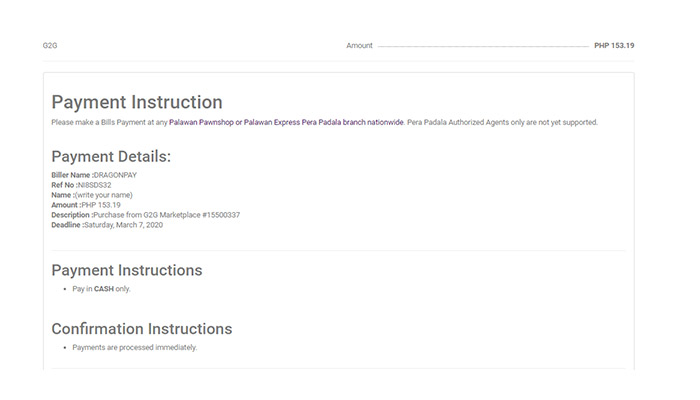Click the Deadline Saturday, March 7 line
700x400 pixels.
pyautogui.click(x=107, y=225)
